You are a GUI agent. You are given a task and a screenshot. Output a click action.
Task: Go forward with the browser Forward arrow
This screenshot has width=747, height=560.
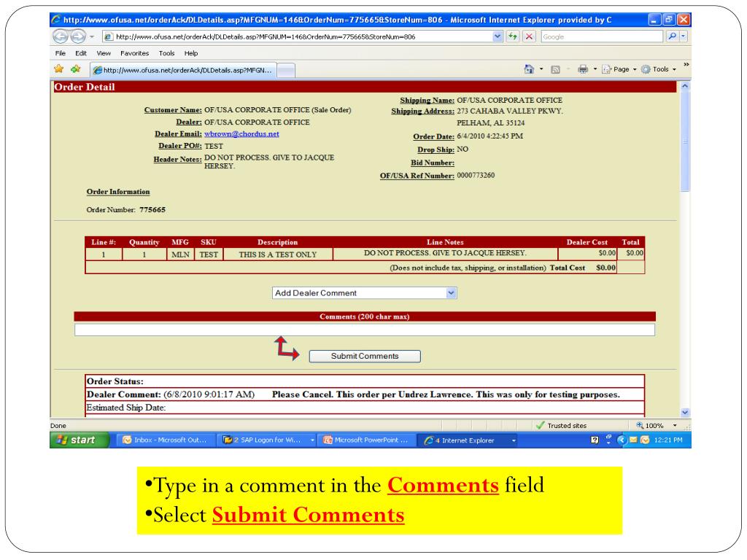pyautogui.click(x=77, y=36)
